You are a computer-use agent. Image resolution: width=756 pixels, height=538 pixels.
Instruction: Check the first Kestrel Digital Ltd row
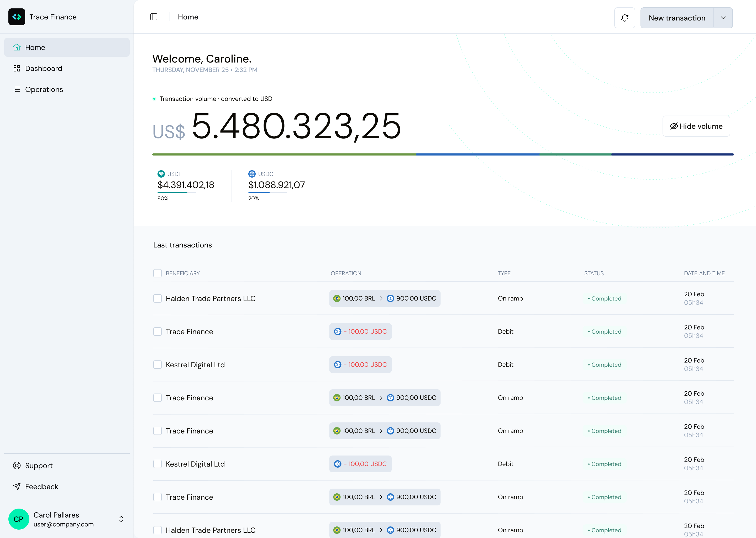(x=157, y=365)
